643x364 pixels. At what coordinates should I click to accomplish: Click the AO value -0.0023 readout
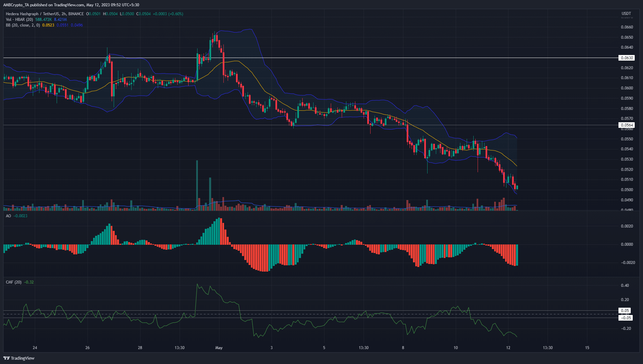[21, 216]
